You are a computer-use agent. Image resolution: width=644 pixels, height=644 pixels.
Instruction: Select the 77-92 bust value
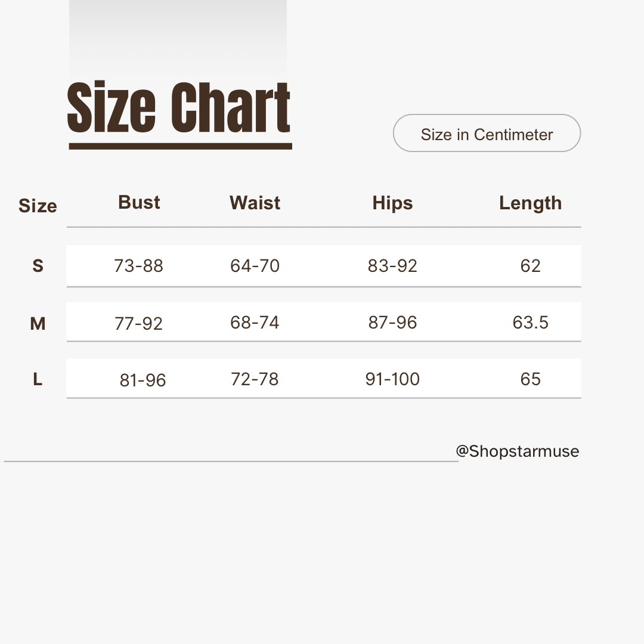point(138,324)
